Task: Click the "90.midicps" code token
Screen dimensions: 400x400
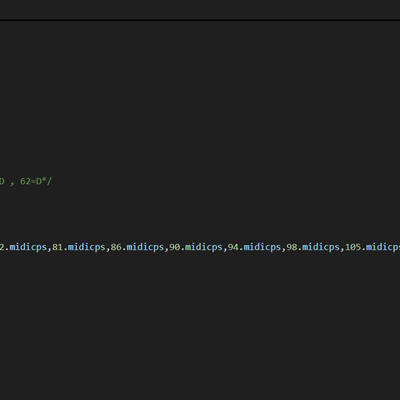Action: click(x=196, y=247)
